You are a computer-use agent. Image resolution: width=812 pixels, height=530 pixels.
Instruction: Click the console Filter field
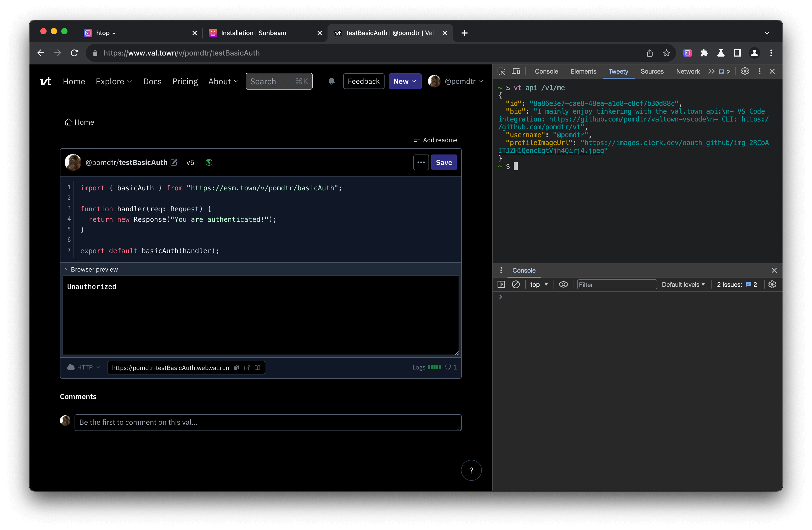[x=617, y=284]
